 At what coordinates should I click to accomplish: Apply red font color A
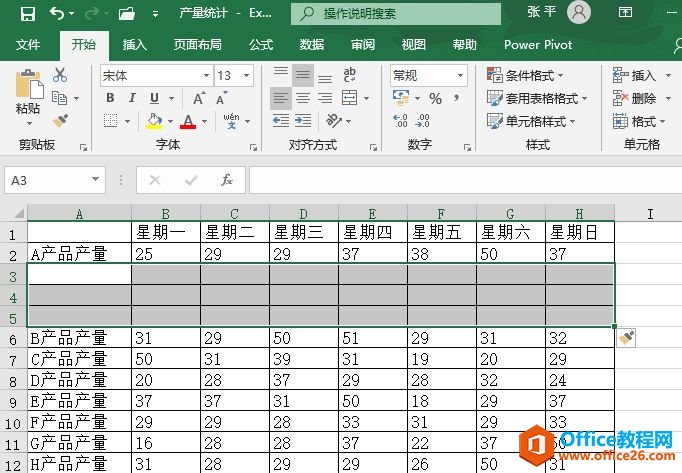[x=188, y=121]
